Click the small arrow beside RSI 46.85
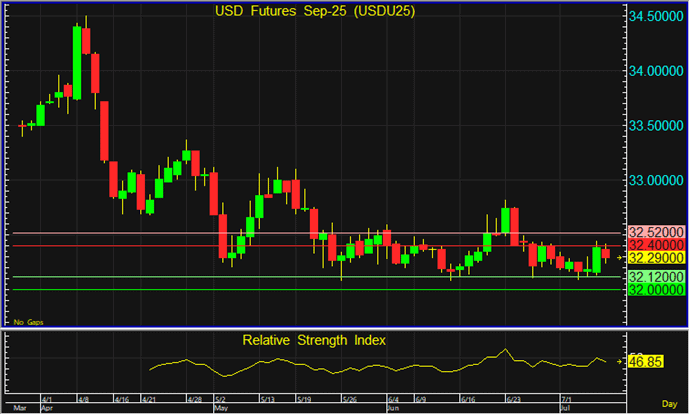This screenshot has width=690, height=415. click(622, 360)
